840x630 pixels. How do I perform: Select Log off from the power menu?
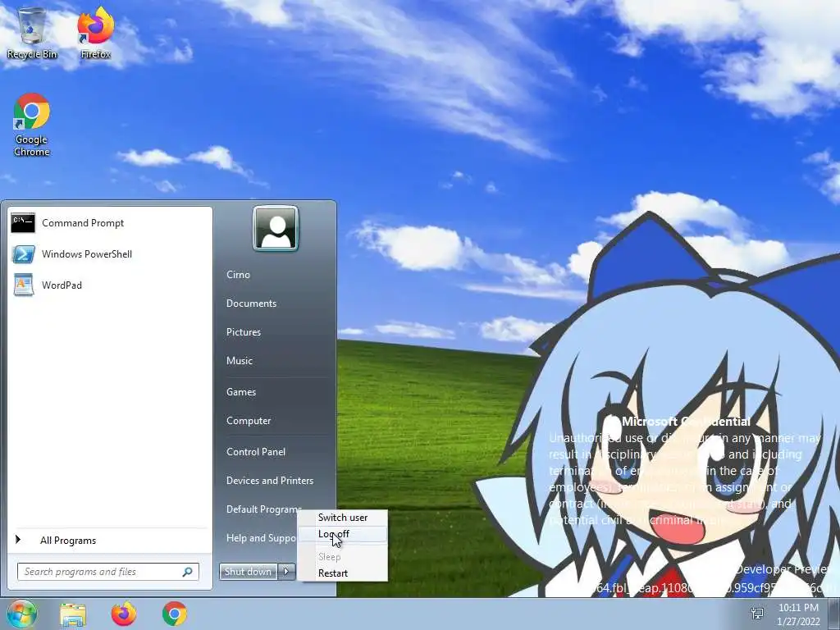pyautogui.click(x=342, y=534)
